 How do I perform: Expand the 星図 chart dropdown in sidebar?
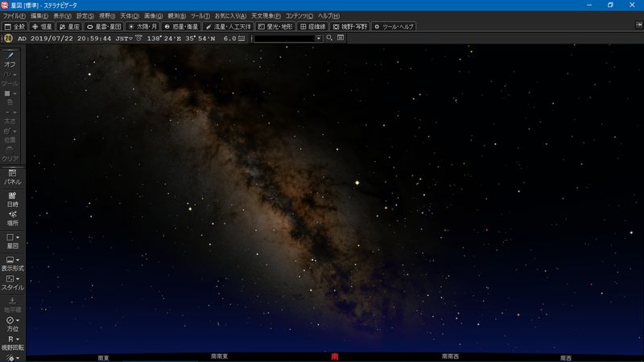coord(12,241)
